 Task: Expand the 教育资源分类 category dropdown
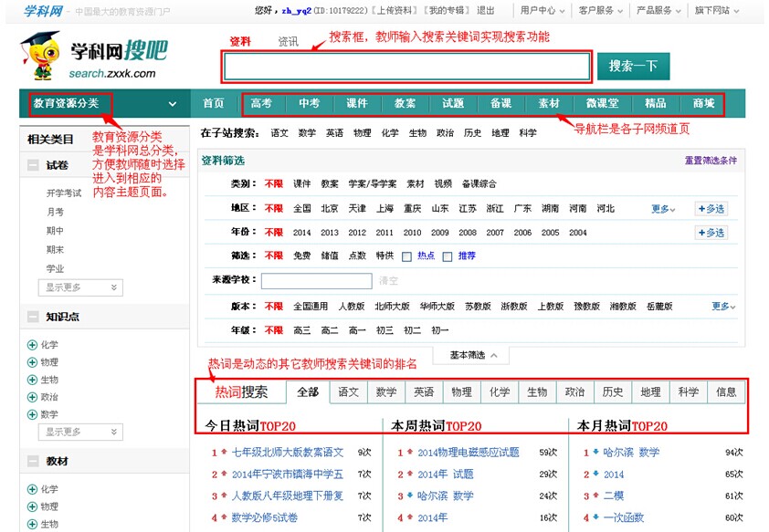(x=172, y=104)
